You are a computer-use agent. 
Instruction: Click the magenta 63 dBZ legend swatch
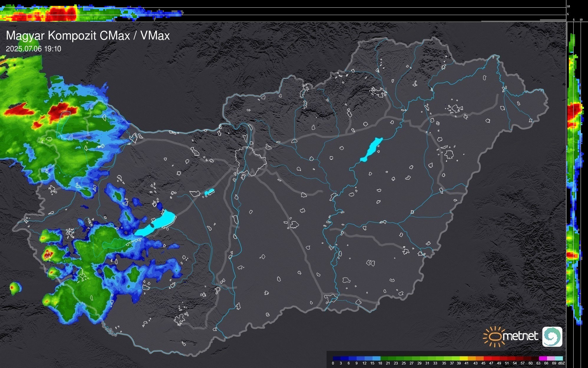click(543, 358)
